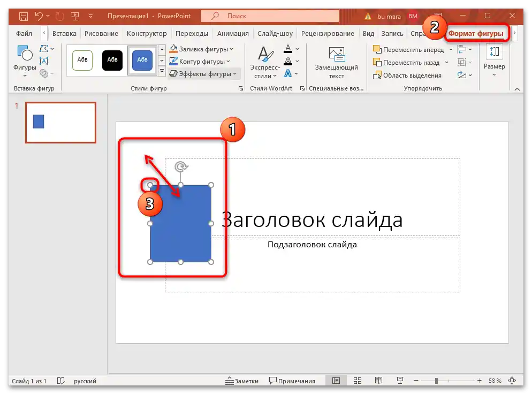532x394 pixels.
Task: Open the Размер size options
Action: pos(495,61)
